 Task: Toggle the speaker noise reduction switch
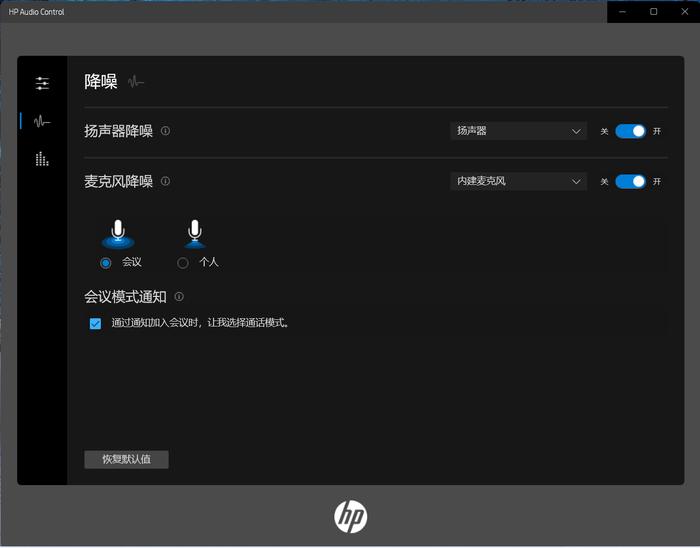[630, 131]
